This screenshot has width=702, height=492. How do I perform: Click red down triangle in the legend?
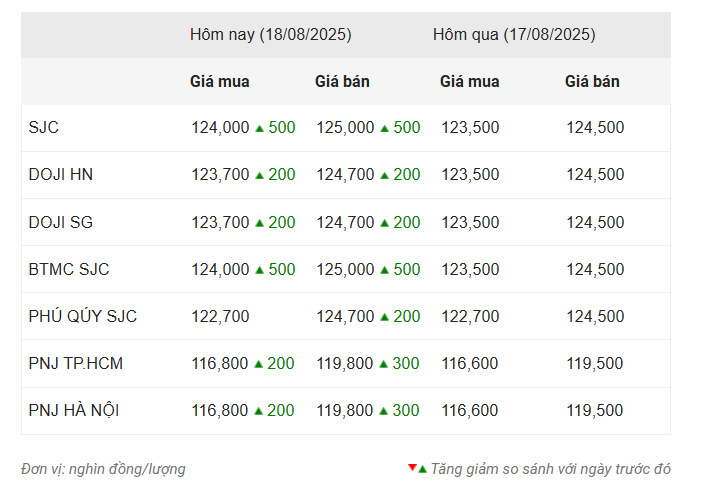pos(412,468)
